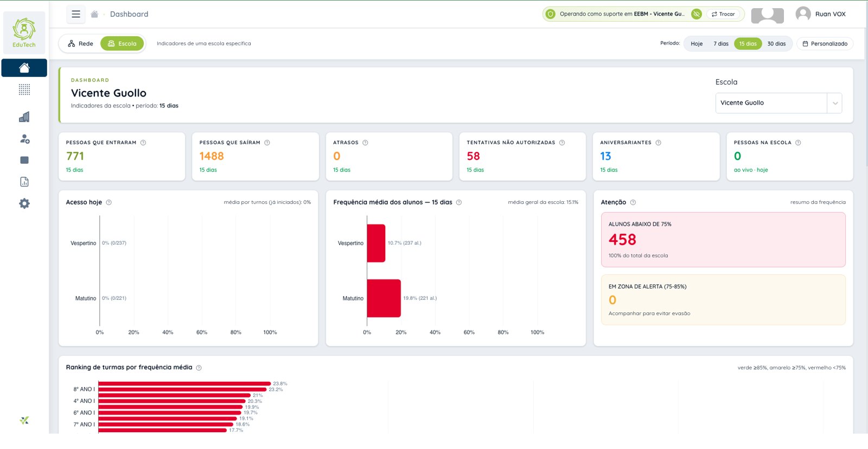Open the home item in the sidebar
The height and width of the screenshot is (449, 868).
click(24, 68)
